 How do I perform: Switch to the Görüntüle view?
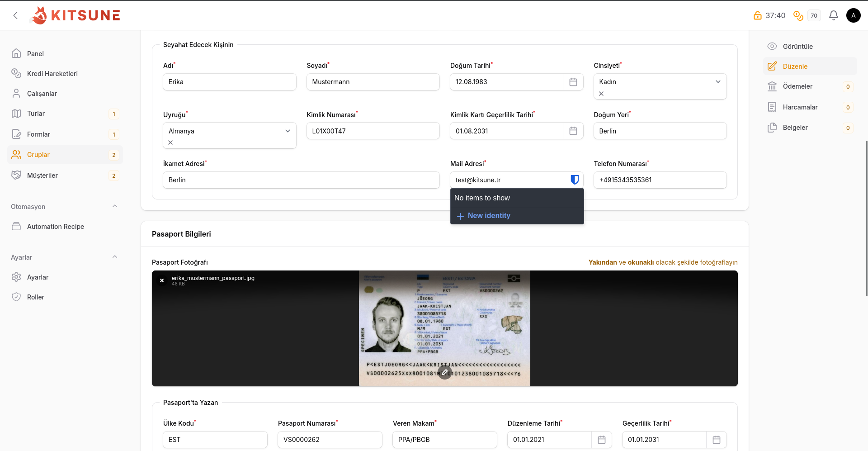[x=810, y=46]
